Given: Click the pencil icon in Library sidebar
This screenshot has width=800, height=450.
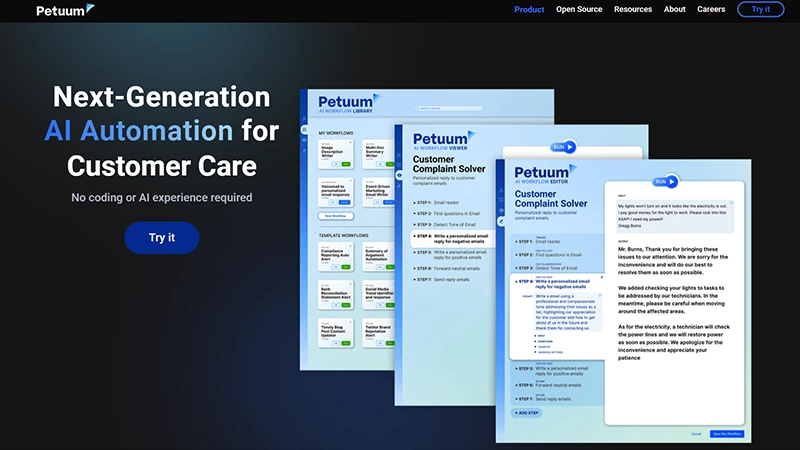Looking at the screenshot, I should click(x=304, y=151).
